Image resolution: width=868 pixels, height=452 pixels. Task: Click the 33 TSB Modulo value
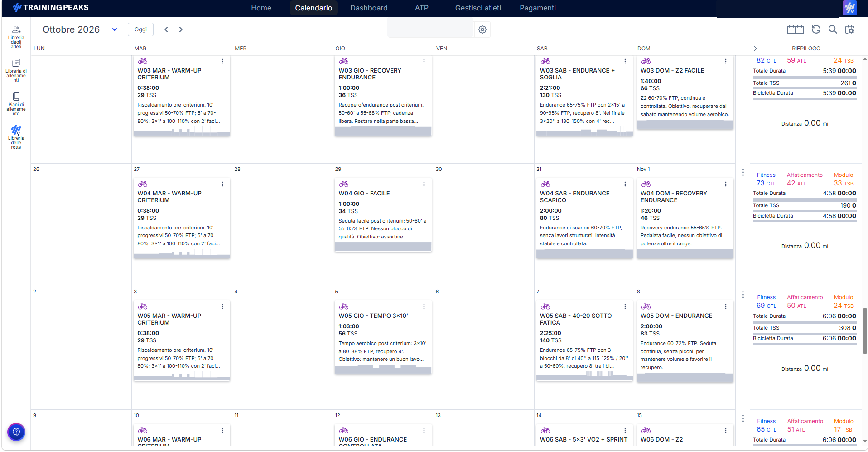[843, 184]
